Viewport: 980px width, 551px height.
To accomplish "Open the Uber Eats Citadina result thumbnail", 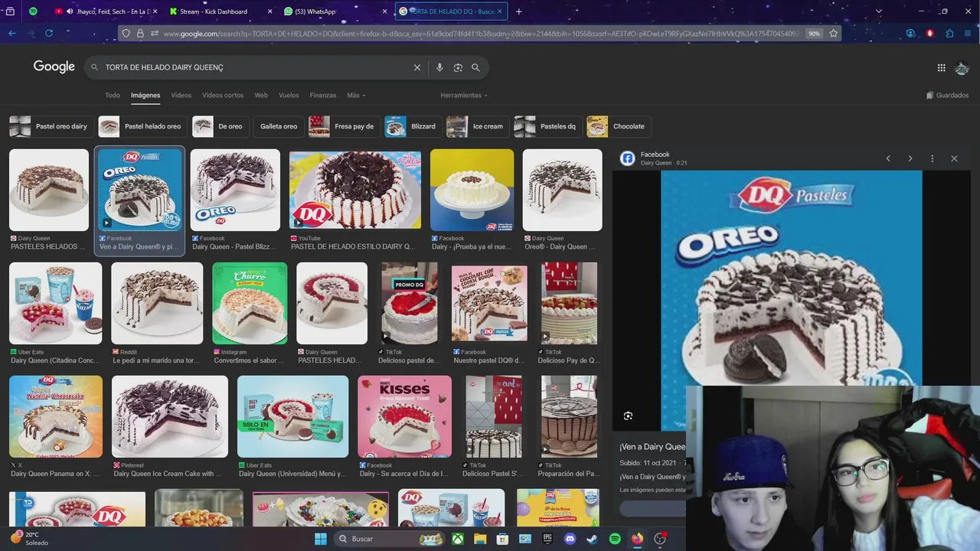I will (55, 304).
